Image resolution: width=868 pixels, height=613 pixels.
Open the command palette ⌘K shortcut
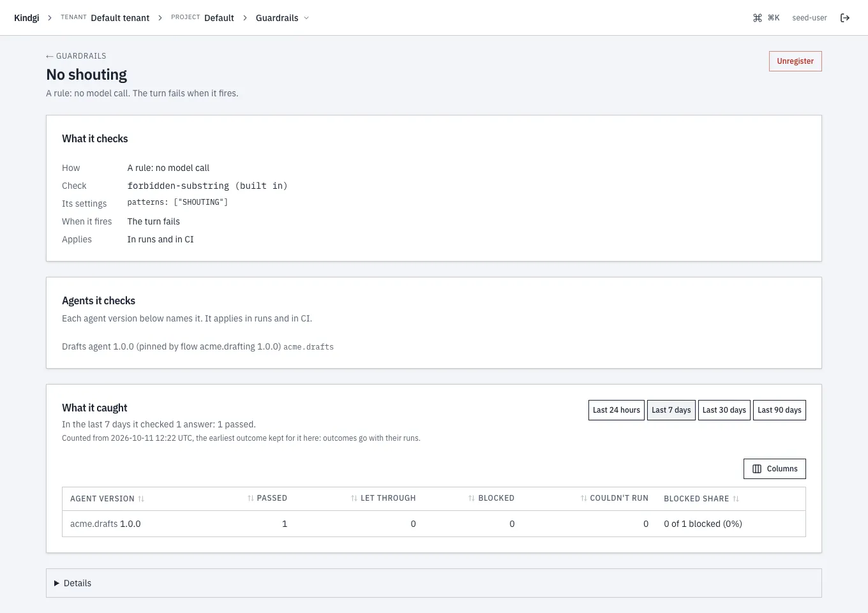pos(767,18)
